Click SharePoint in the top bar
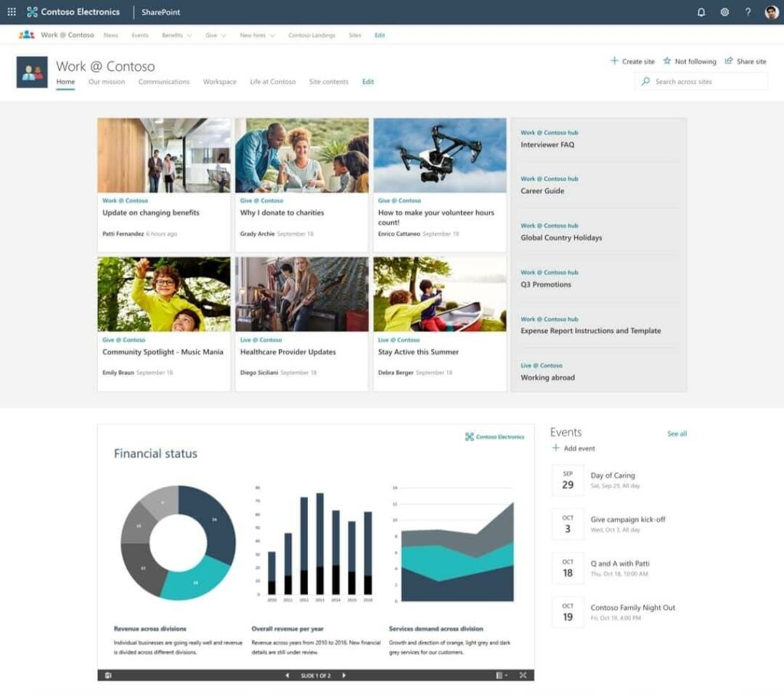 click(161, 12)
